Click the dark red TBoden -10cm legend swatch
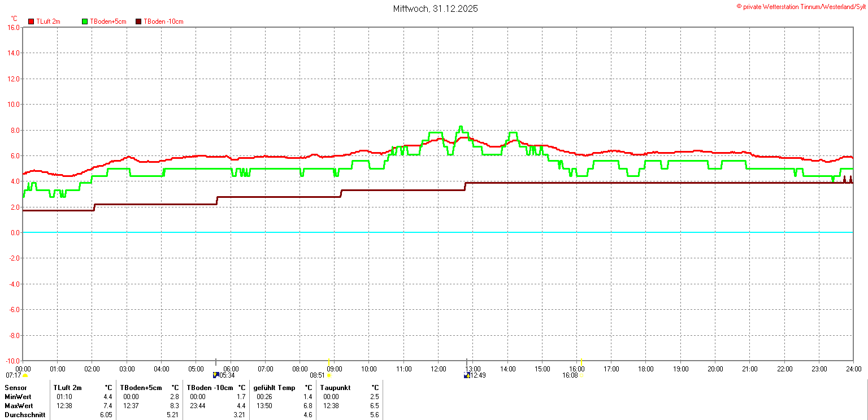868x420 pixels. coord(138,21)
